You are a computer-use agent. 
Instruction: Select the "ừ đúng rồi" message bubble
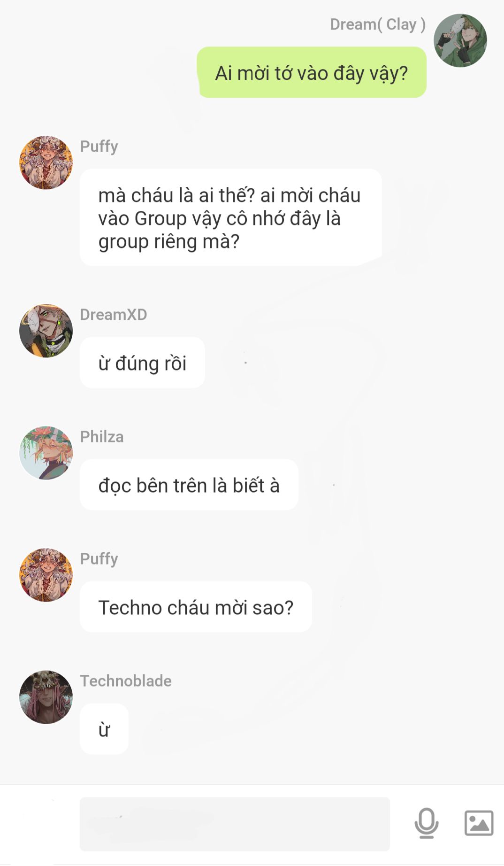click(x=142, y=363)
